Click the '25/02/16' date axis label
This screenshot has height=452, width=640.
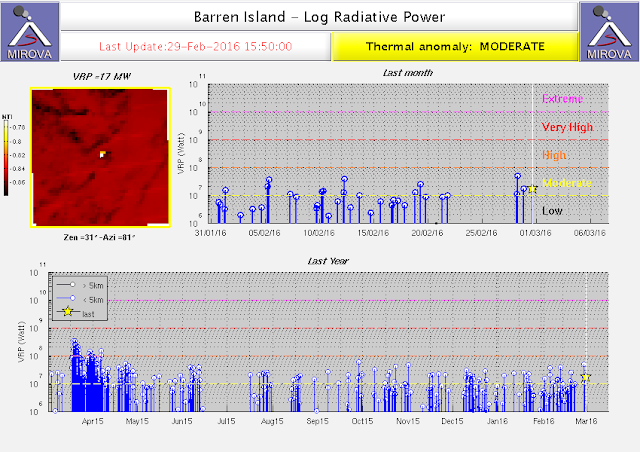pos(481,233)
